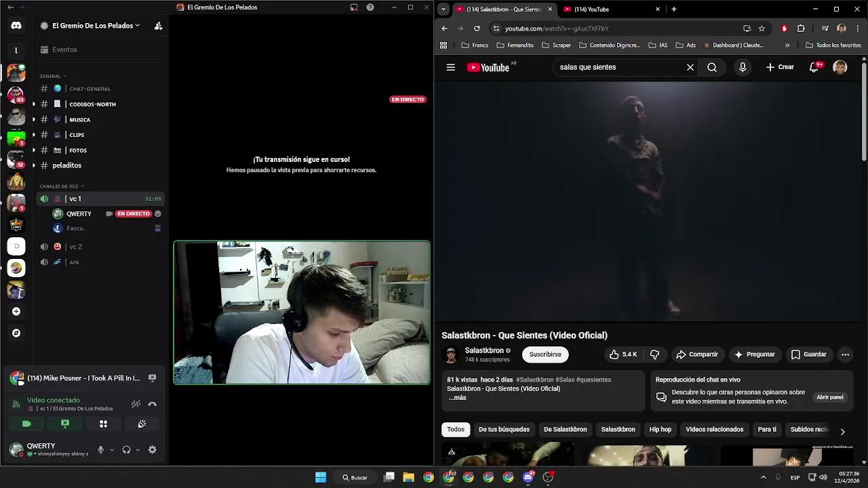
Task: Go to YouTube home via logo
Action: 488,67
